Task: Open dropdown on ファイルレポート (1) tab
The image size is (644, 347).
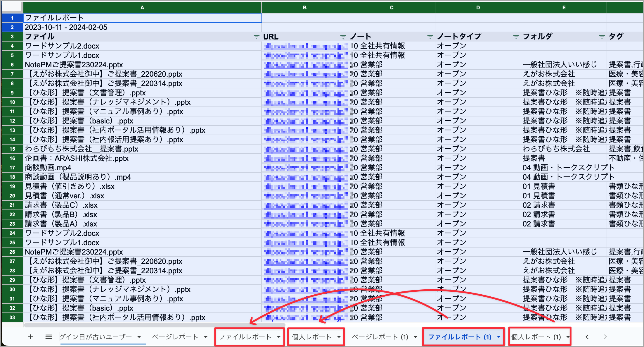Action: tap(498, 337)
